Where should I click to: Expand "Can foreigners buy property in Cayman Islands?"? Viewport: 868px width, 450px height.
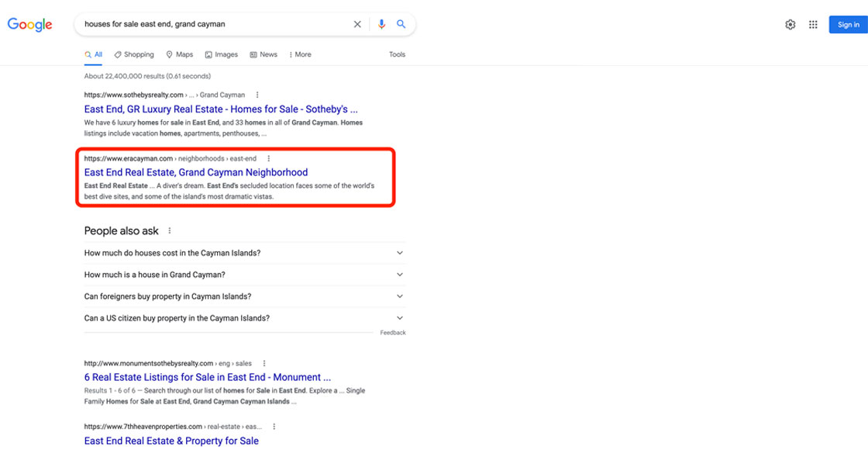(x=245, y=296)
